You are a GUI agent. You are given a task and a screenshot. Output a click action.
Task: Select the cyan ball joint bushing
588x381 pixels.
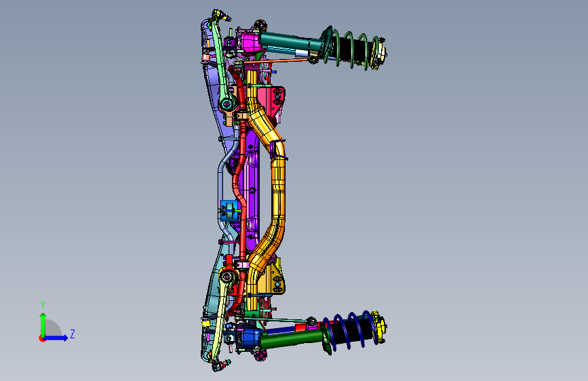click(226, 104)
